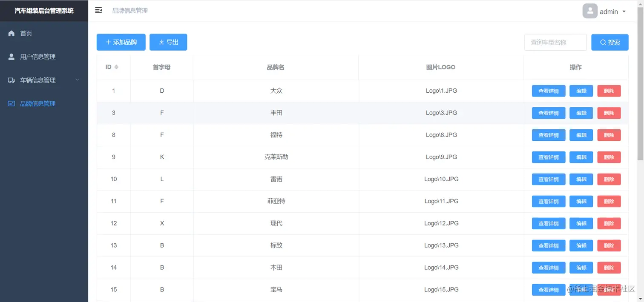The image size is (644, 302).
Task: Delete the 丰田 brand row
Action: tap(609, 113)
